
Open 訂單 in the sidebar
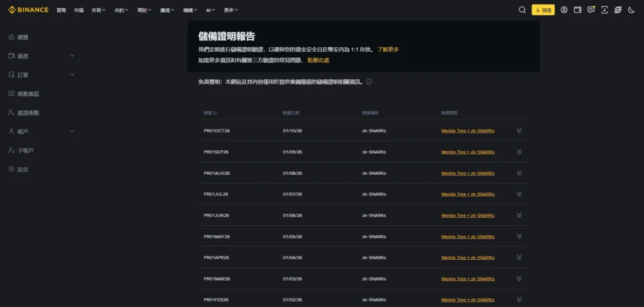[23, 75]
